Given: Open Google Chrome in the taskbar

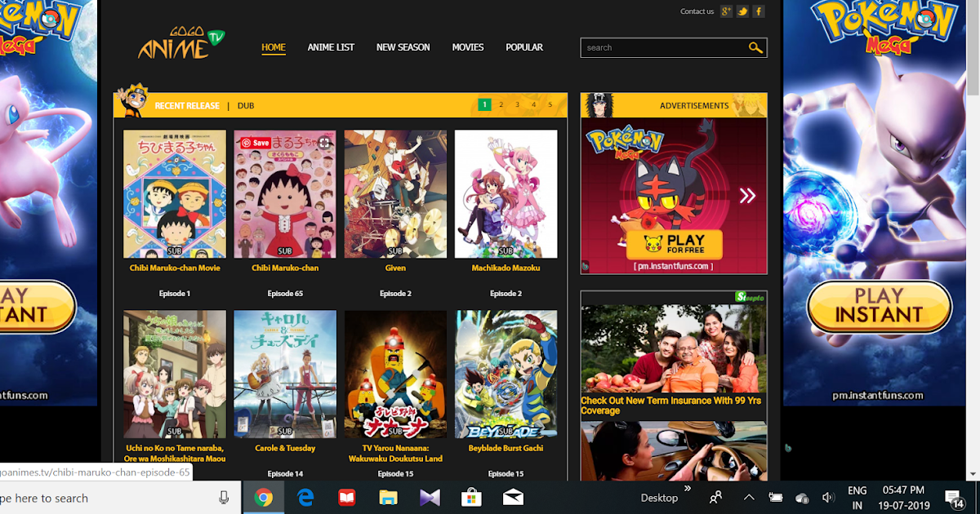Looking at the screenshot, I should point(263,498).
